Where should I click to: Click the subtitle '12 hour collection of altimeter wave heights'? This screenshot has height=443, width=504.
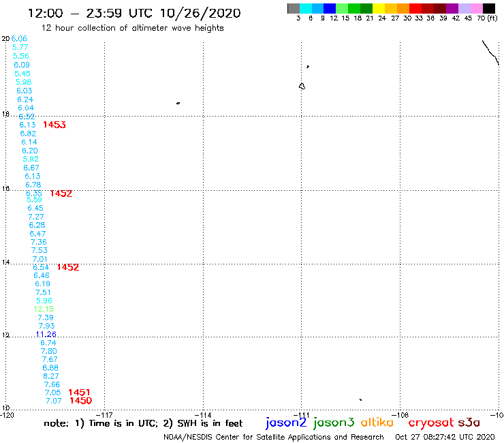coord(132,28)
